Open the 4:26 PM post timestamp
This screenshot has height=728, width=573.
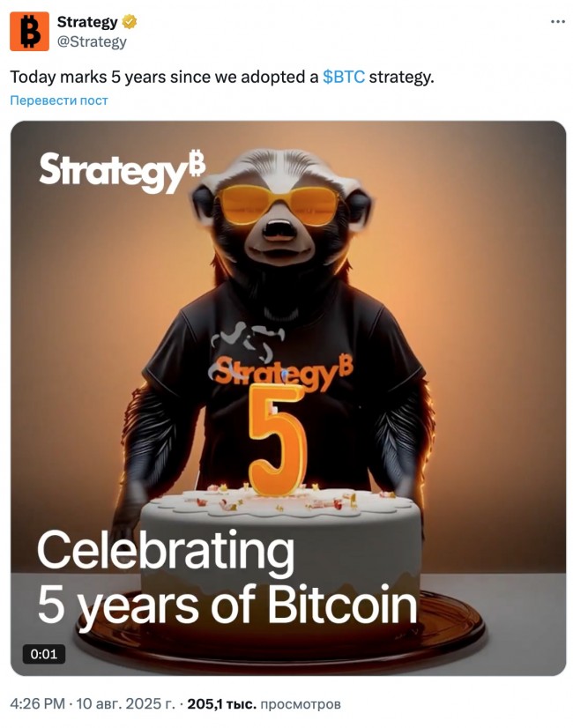[x=37, y=703]
